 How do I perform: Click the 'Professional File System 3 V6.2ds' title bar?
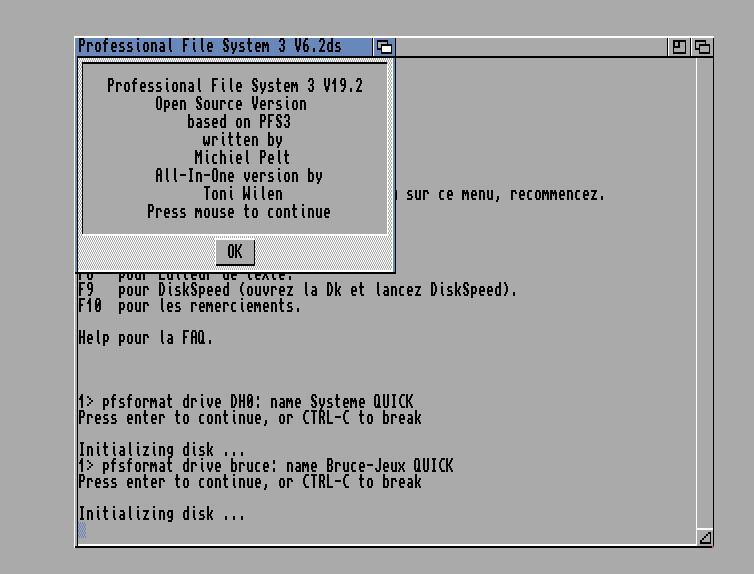point(210,46)
